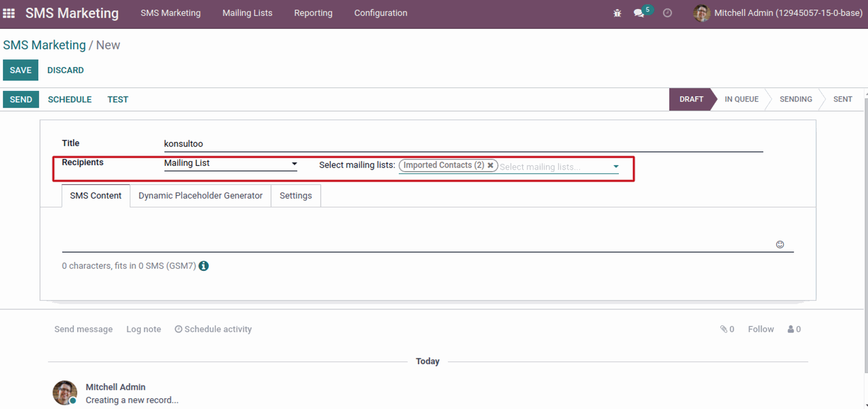Click the SAVE button
Screen dimensions: 868x409
pyautogui.click(x=21, y=70)
